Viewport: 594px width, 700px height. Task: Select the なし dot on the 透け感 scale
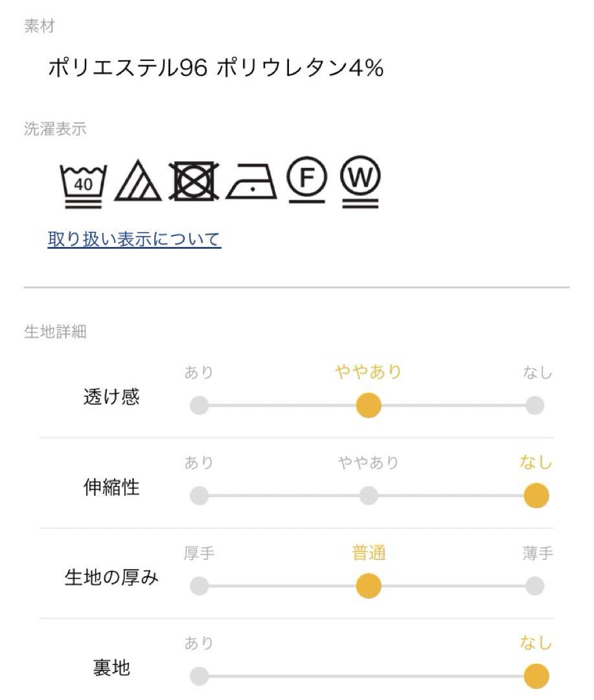click(534, 405)
